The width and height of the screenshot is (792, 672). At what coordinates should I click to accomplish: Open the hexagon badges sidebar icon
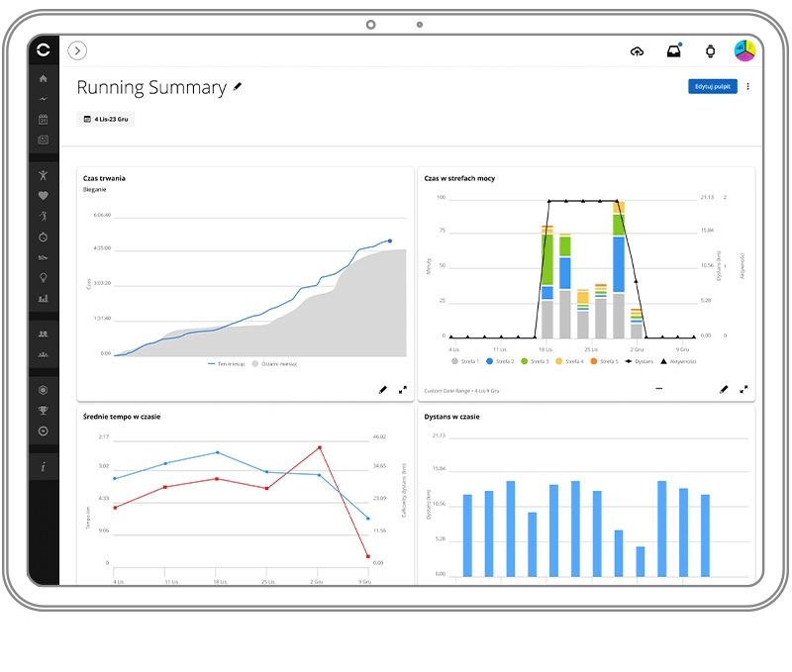click(43, 390)
